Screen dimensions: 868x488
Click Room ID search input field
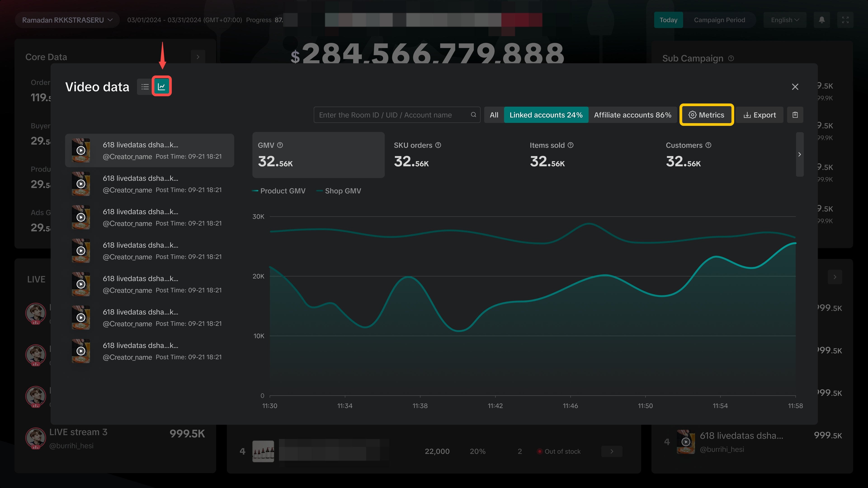click(391, 115)
